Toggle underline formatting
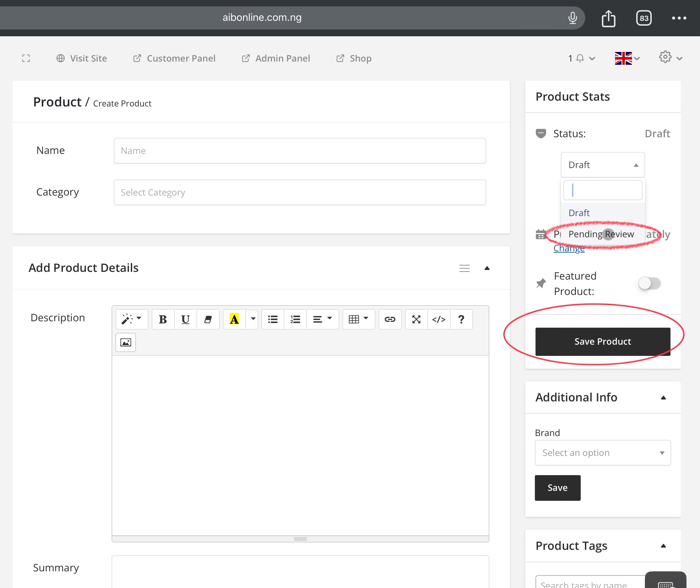This screenshot has width=700, height=588. [x=185, y=319]
